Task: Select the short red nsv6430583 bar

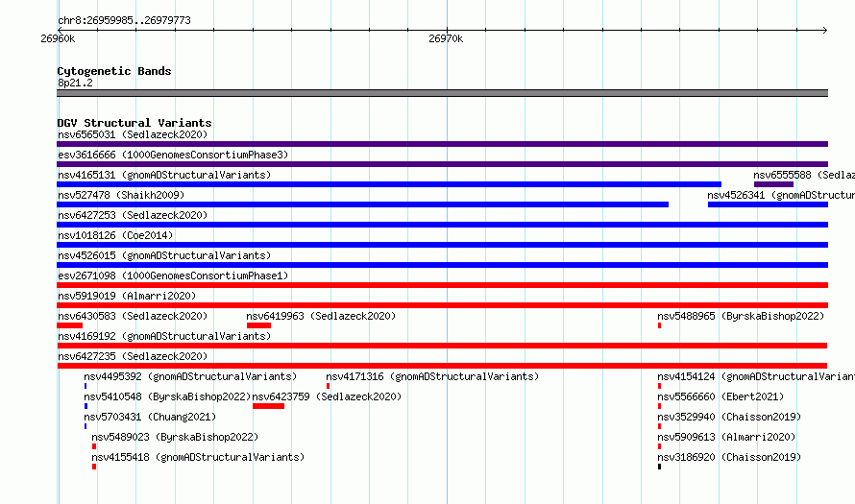Action: (69, 325)
